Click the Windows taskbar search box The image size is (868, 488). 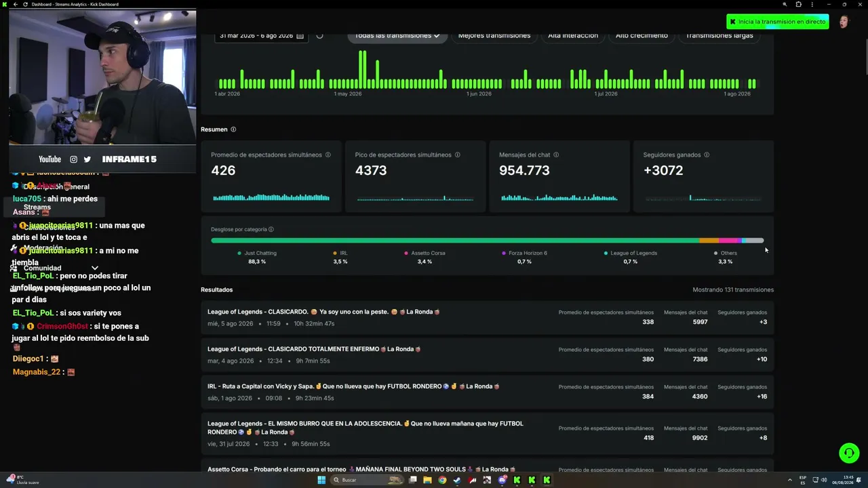tap(366, 480)
